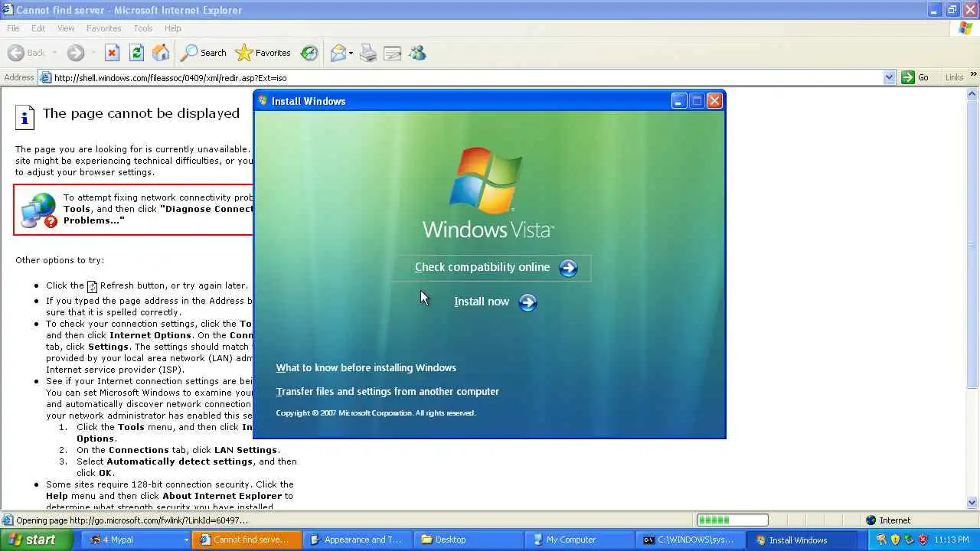The height and width of the screenshot is (551, 980).
Task: Switch to the 4 Mypal taskbar group
Action: (x=134, y=540)
